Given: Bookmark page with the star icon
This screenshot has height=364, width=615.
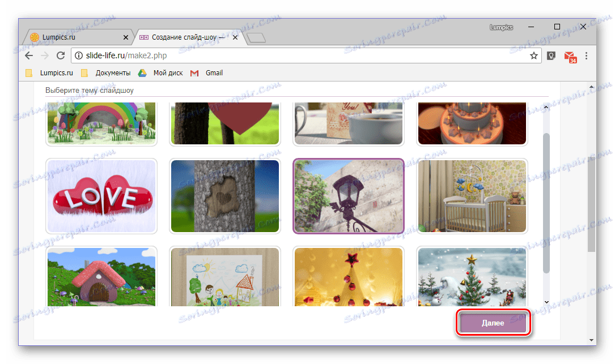Looking at the screenshot, I should pos(533,55).
